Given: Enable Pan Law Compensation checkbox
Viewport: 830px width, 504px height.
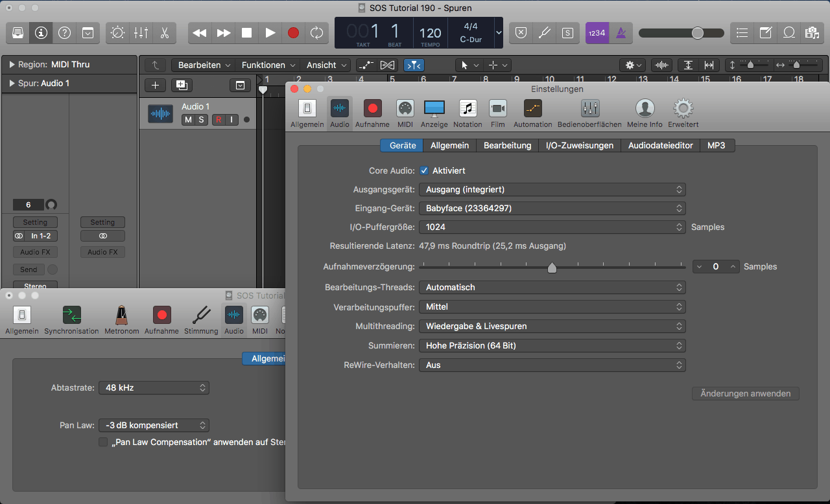Looking at the screenshot, I should point(103,442).
